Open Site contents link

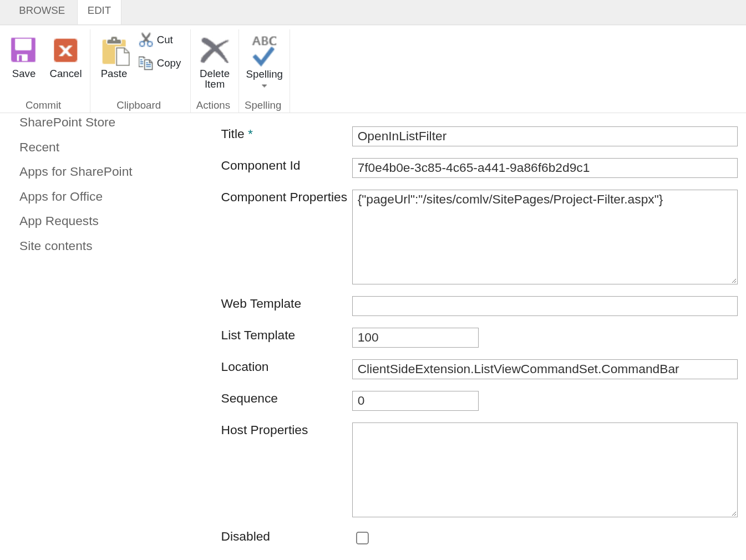(56, 246)
